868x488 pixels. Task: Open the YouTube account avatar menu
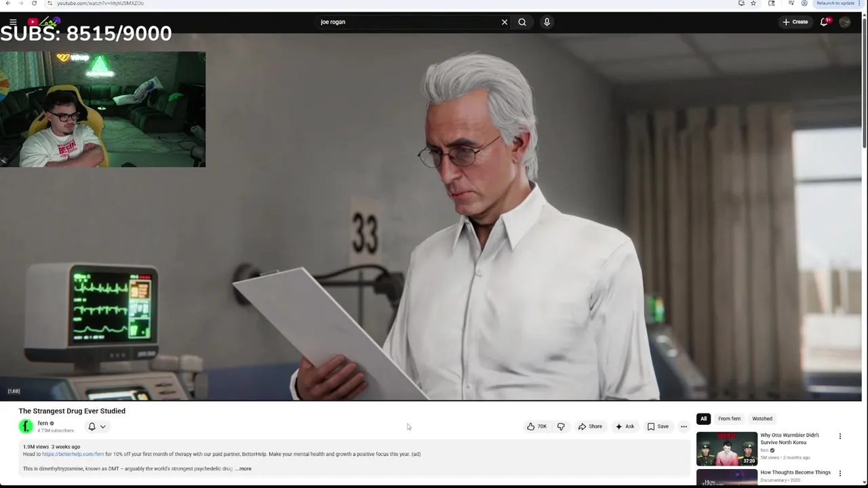pos(845,22)
